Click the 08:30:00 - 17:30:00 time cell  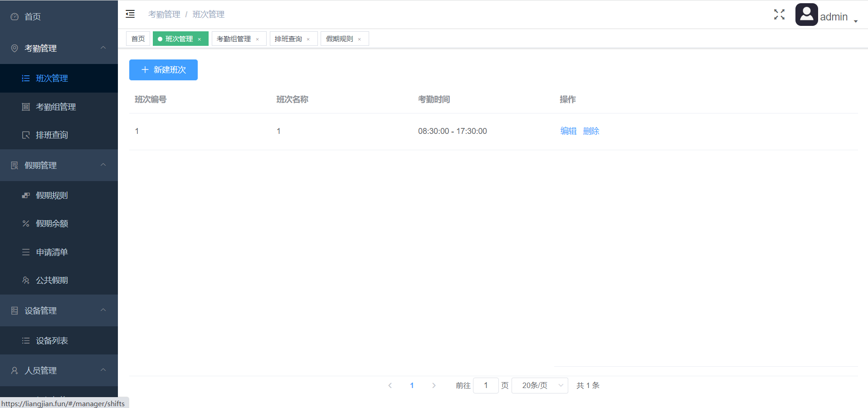tap(453, 131)
